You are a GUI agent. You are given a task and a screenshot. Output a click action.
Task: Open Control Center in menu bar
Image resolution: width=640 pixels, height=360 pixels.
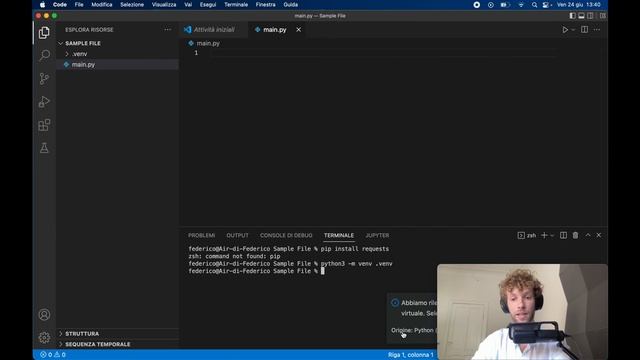click(x=546, y=5)
